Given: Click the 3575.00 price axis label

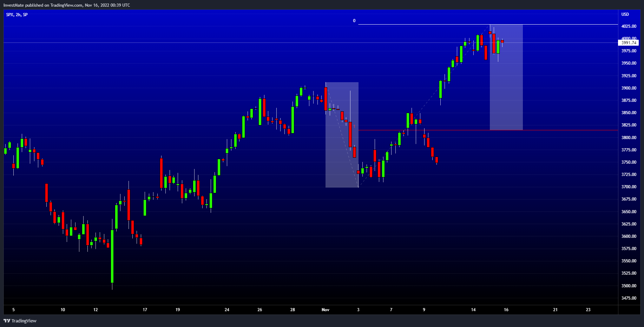Looking at the screenshot, I should 629,249.
